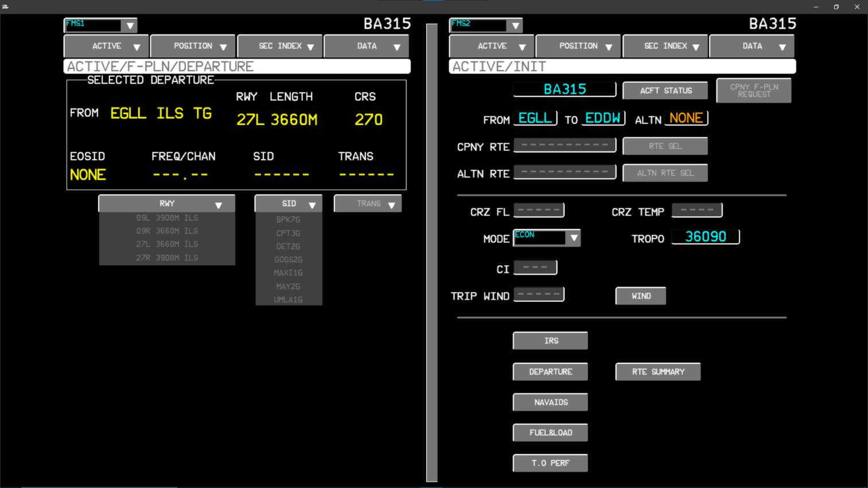Select the TROPO value field
This screenshot has width=868, height=488.
click(x=705, y=237)
